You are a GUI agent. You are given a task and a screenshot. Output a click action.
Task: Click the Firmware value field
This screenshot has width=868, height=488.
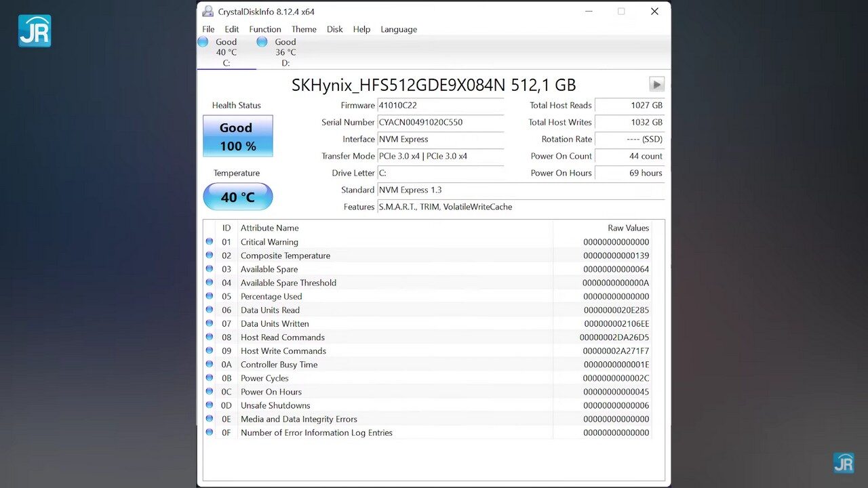pyautogui.click(x=439, y=106)
